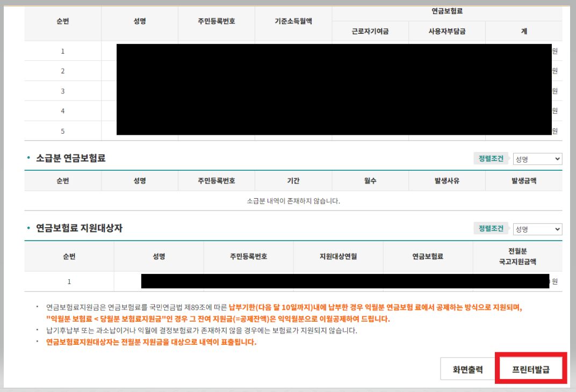Click the notice about 납기후납부 또는 과소납

(x=201, y=330)
